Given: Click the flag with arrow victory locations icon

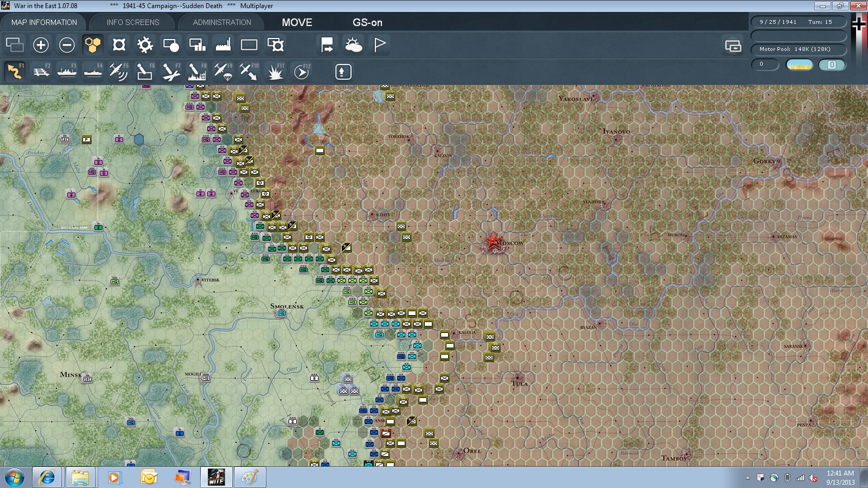Looking at the screenshot, I should 327,45.
